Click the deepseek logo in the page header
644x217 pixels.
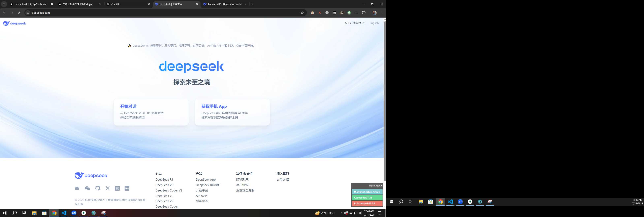(x=14, y=23)
